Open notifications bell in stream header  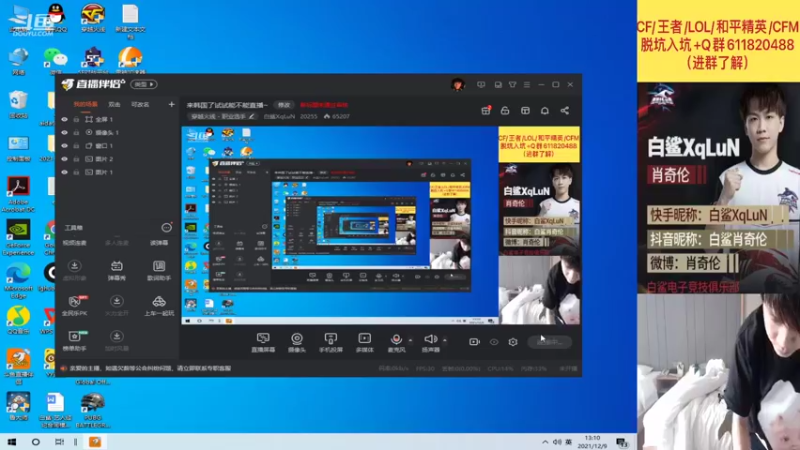click(544, 111)
